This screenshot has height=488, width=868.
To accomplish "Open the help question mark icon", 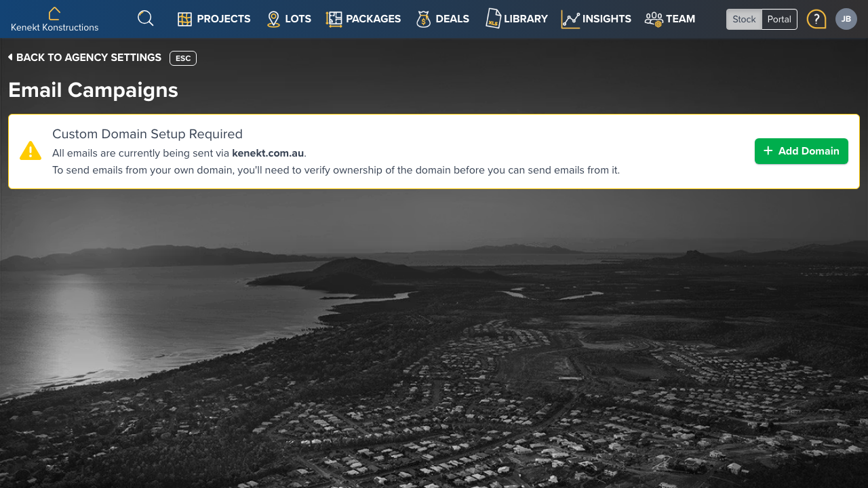I will pyautogui.click(x=816, y=19).
